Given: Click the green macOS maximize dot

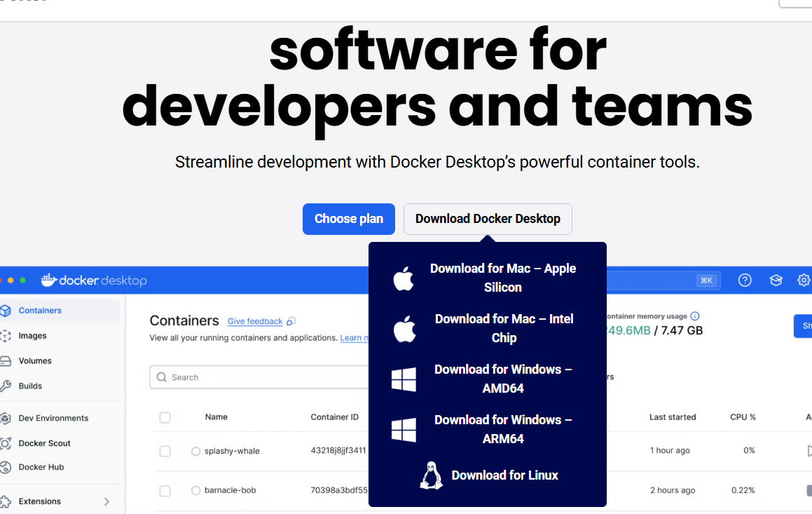Looking at the screenshot, I should coord(23,280).
